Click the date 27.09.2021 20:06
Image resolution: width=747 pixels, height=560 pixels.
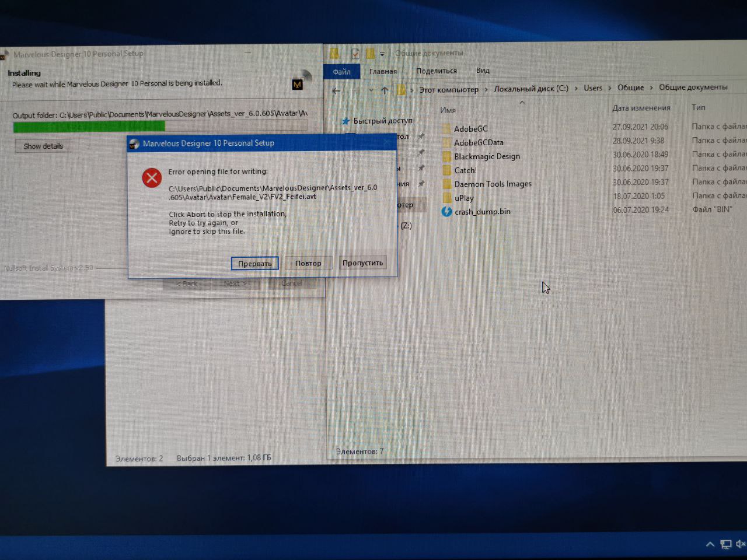tap(640, 127)
